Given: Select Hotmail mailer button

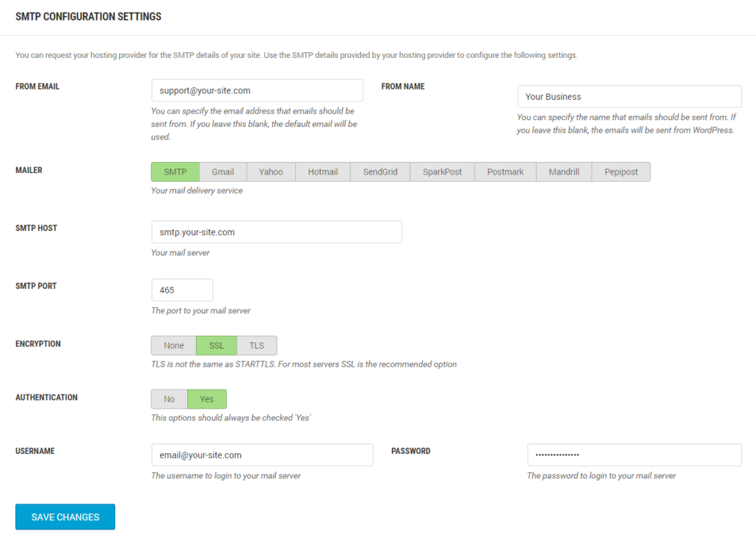Looking at the screenshot, I should tap(322, 172).
